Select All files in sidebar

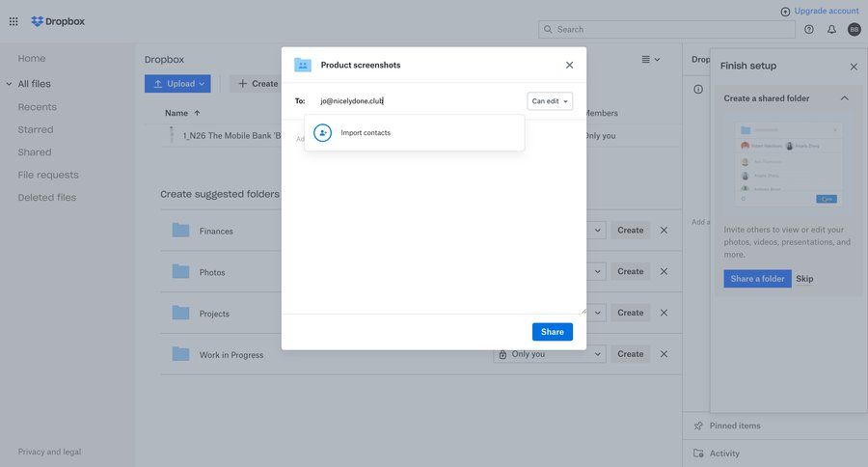[x=35, y=84]
